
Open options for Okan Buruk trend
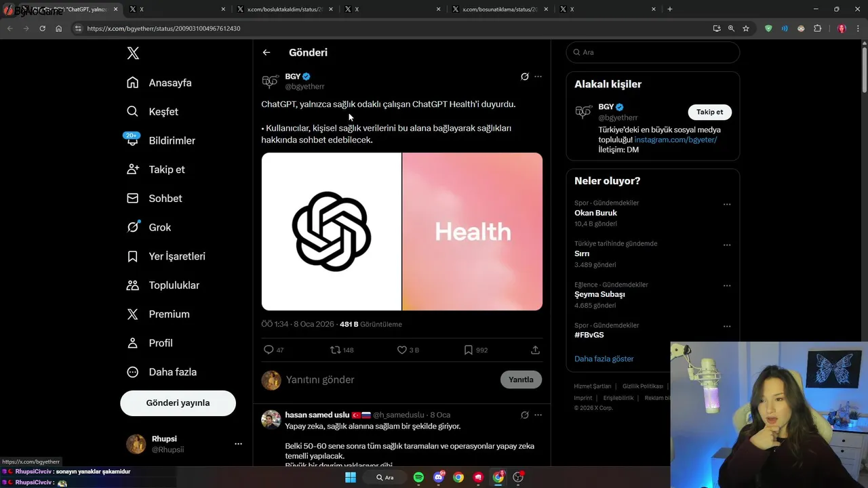point(727,204)
